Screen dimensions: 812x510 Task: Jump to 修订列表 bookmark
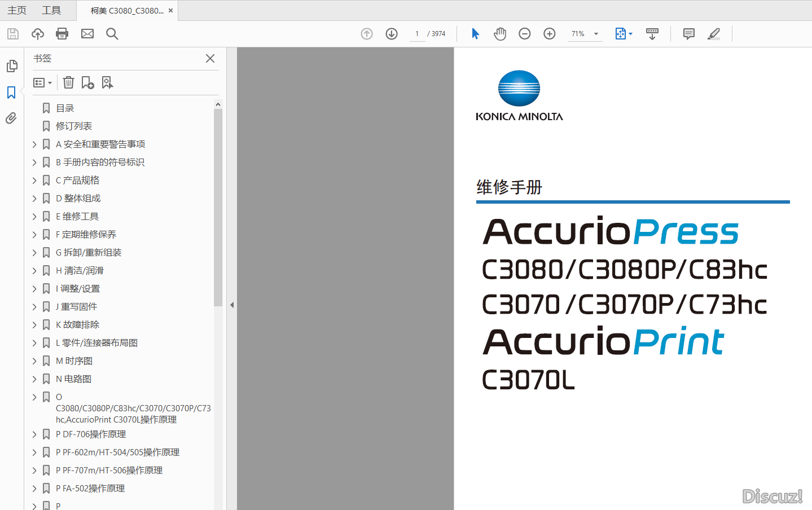coord(73,126)
